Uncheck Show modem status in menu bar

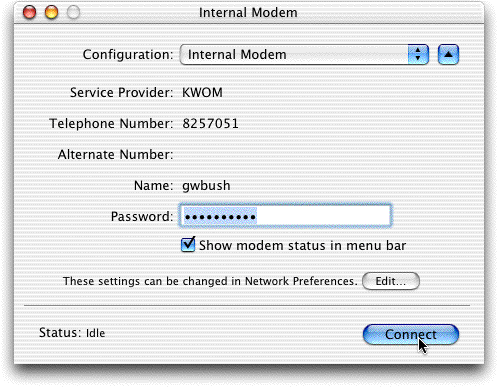click(x=188, y=245)
